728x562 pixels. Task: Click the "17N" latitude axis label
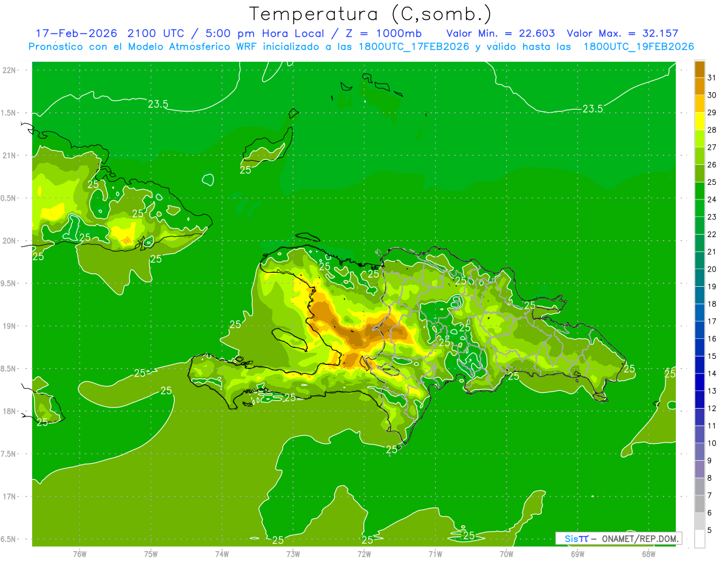click(10, 497)
